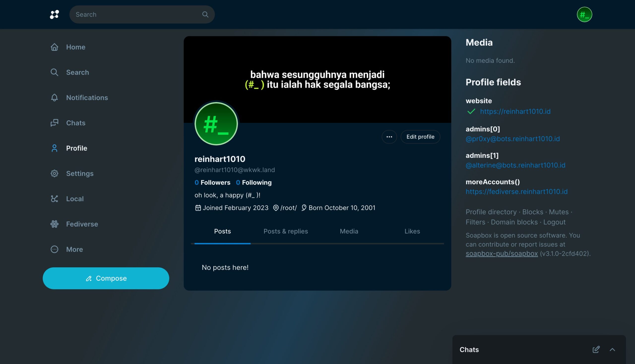Image resolution: width=635 pixels, height=364 pixels.
Task: Switch to the Posts & replies tab
Action: 286,231
